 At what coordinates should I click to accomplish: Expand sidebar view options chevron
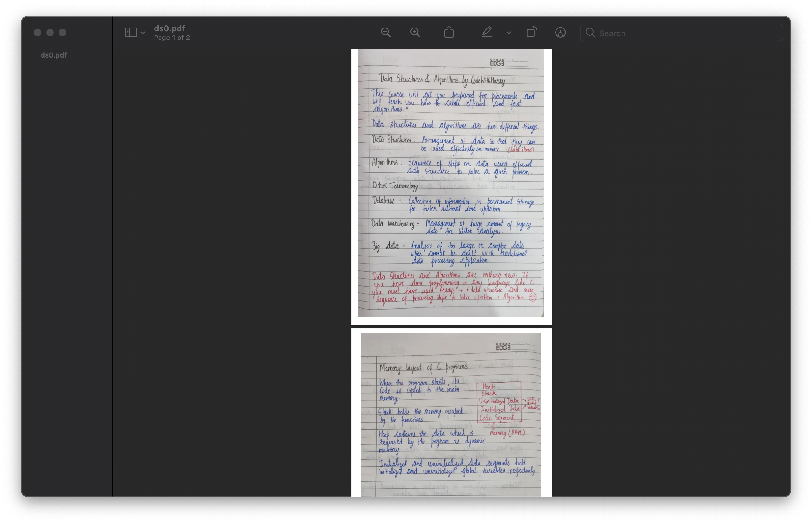(x=143, y=33)
